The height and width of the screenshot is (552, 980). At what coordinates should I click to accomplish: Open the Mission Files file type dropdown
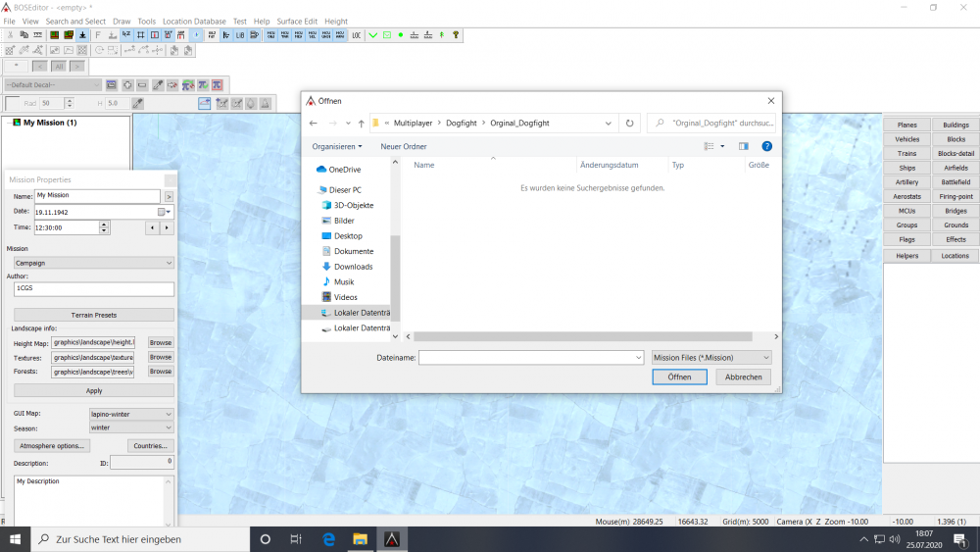tap(711, 358)
